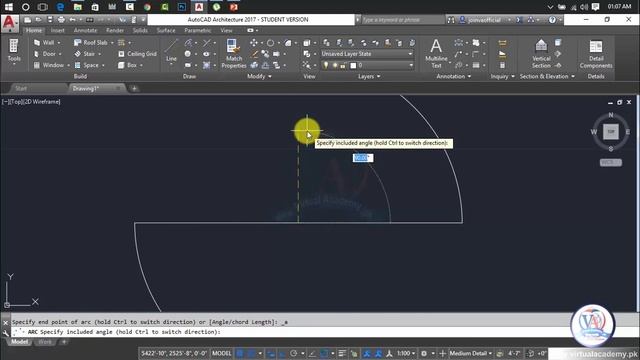Open the Insert ribbon tab
This screenshot has height=360, width=640.
pyautogui.click(x=58, y=30)
